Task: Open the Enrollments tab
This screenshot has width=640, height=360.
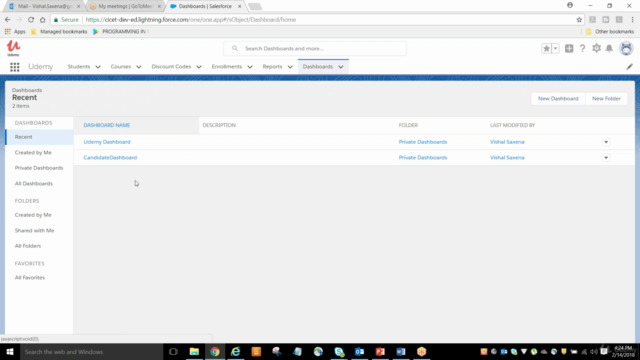Action: pyautogui.click(x=227, y=67)
